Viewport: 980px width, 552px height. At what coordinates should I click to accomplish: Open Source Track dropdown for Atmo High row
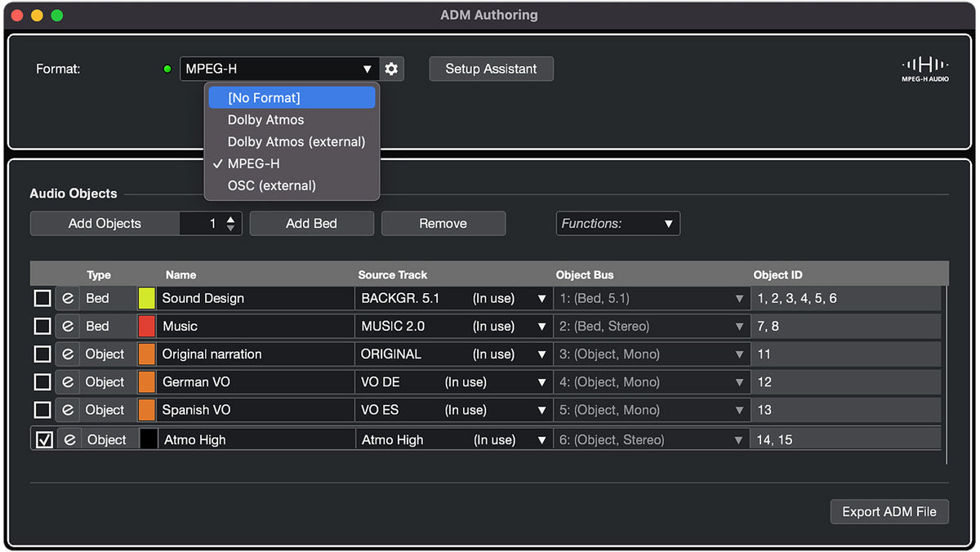(453, 439)
